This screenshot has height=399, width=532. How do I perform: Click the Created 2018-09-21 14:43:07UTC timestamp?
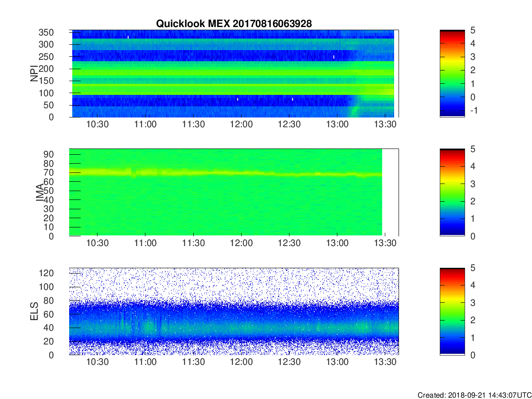pyautogui.click(x=474, y=395)
